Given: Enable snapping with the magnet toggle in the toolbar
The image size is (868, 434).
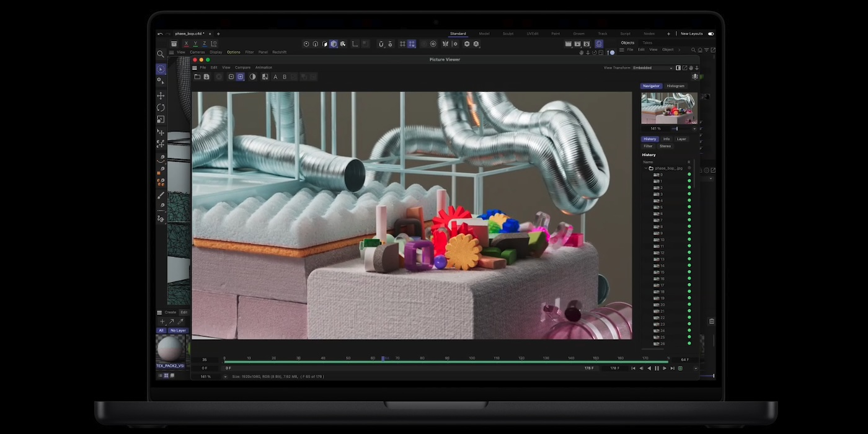Looking at the screenshot, I should pyautogui.click(x=381, y=43).
